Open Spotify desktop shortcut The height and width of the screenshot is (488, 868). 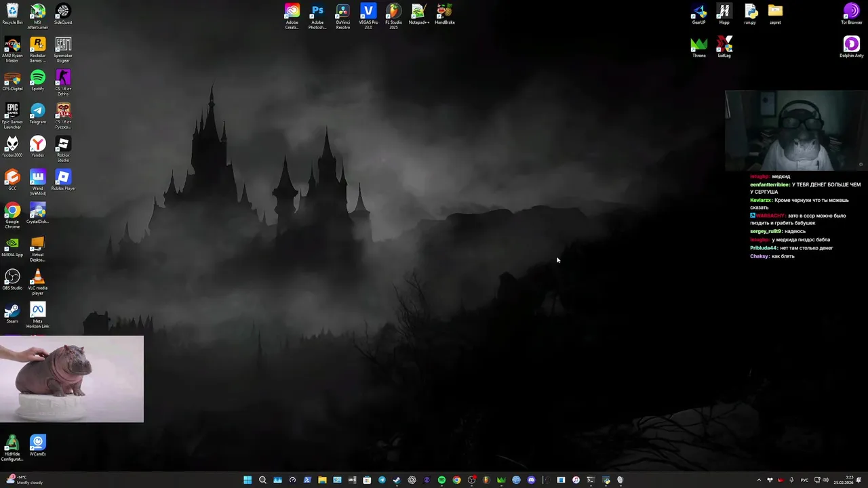[x=38, y=81]
